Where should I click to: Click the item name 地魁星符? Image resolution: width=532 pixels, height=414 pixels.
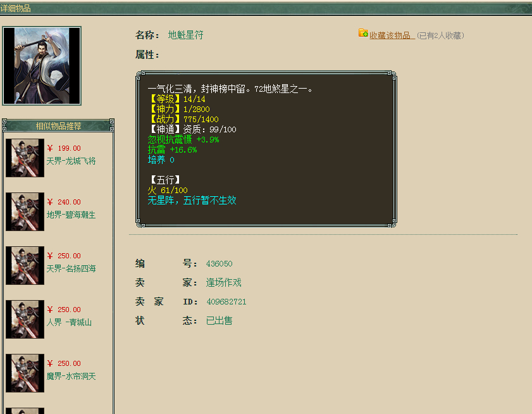click(185, 35)
